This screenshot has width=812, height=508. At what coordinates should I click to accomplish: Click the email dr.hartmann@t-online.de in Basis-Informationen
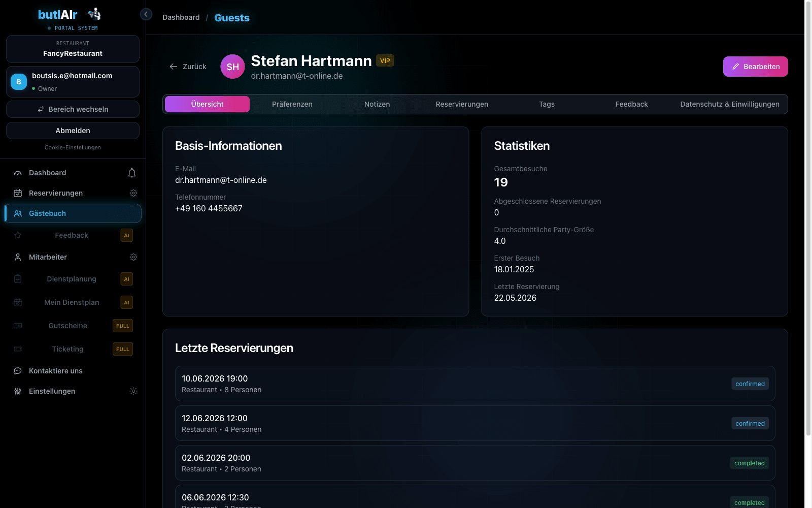pyautogui.click(x=221, y=180)
